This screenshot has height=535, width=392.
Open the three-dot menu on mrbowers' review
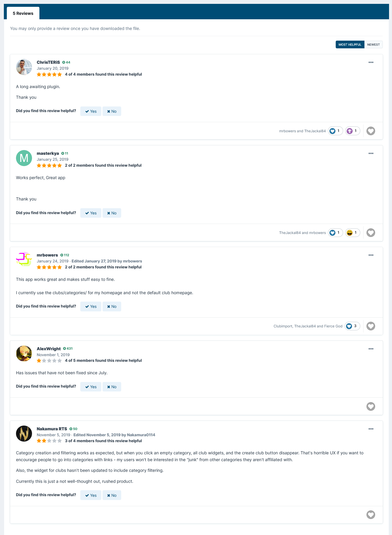371,255
